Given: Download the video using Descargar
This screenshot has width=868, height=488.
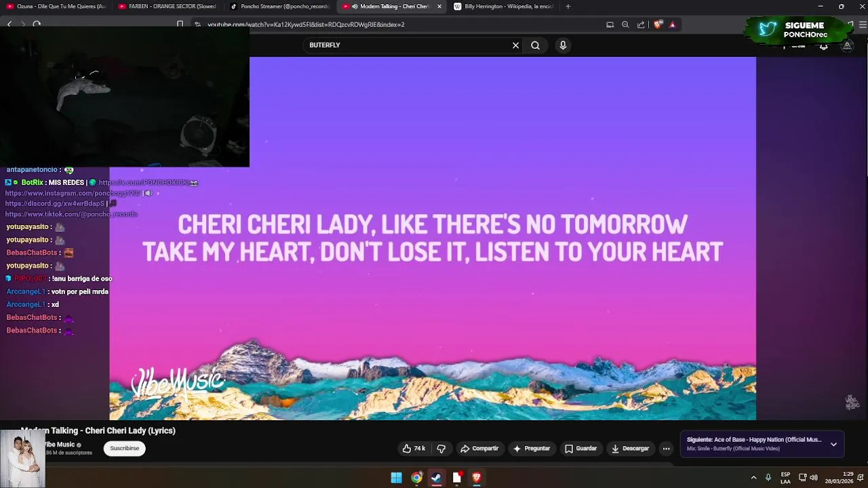Looking at the screenshot, I should (x=630, y=449).
